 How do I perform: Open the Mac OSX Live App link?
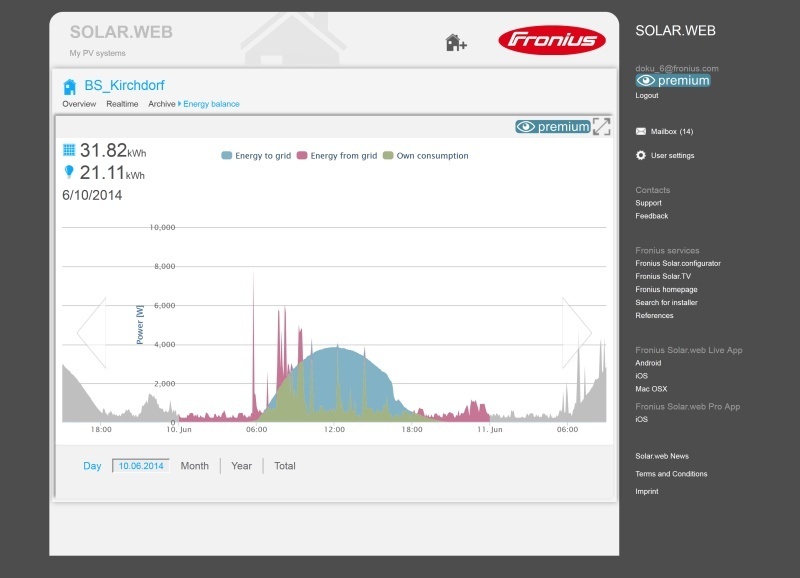click(651, 389)
